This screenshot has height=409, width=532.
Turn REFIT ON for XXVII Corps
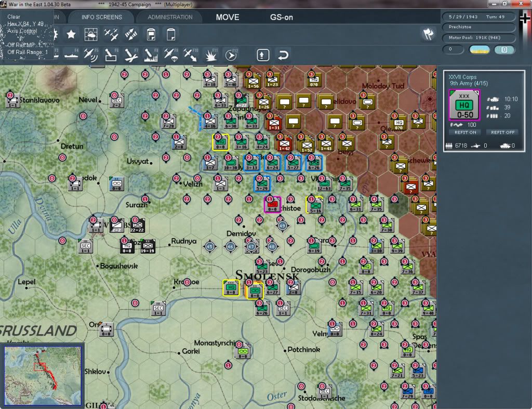(465, 133)
